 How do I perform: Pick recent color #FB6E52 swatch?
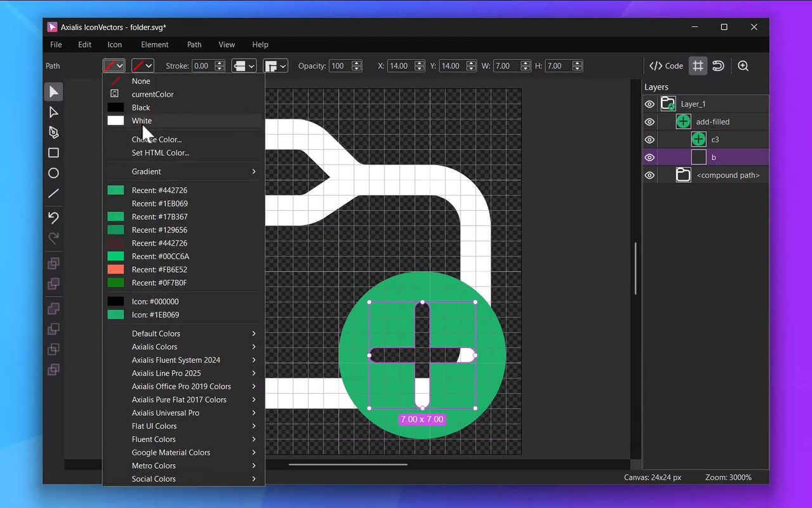pos(115,270)
